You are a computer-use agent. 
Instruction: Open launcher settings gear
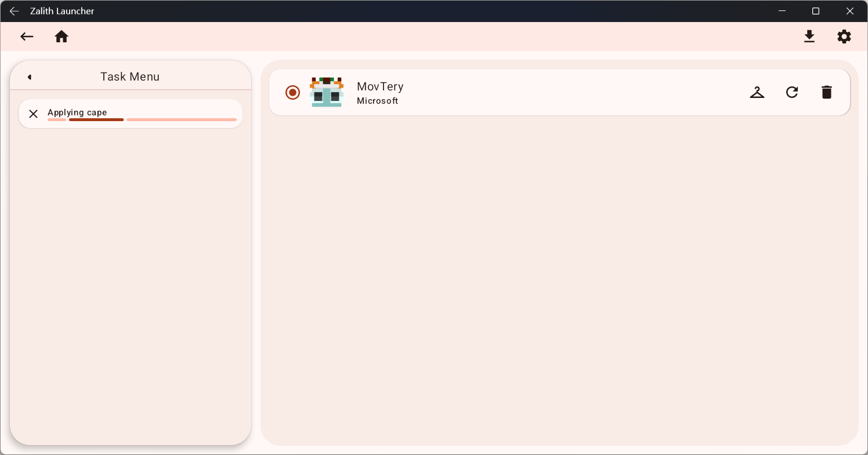coord(844,37)
